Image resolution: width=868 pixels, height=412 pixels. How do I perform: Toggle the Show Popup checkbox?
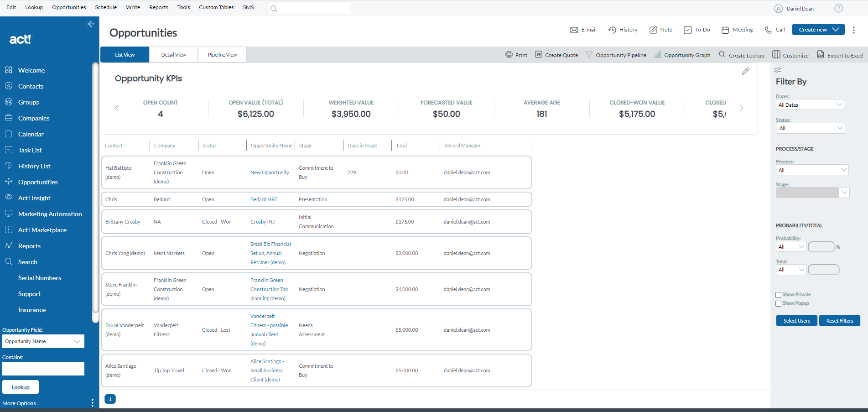click(x=779, y=303)
